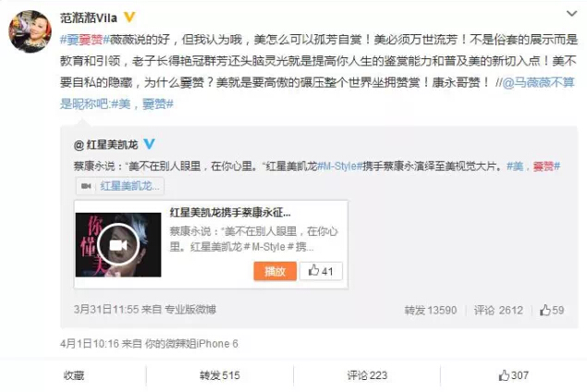Image resolution: width=587 pixels, height=392 pixels.
Task: Select the 收藏 tab
Action: click(74, 375)
